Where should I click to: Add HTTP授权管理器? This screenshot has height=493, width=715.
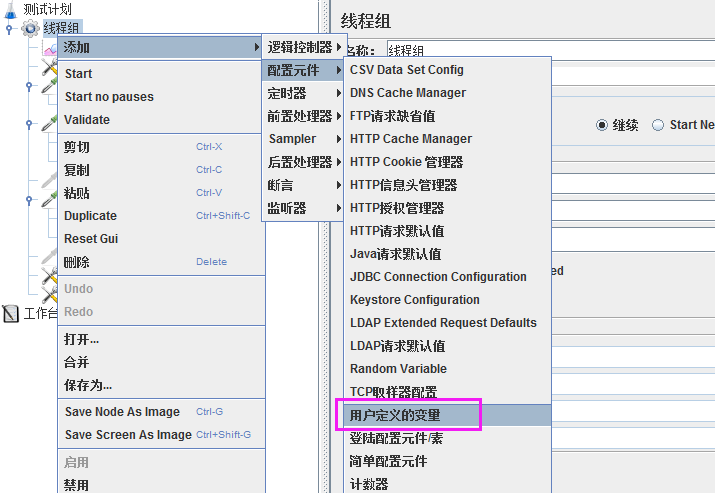tap(447, 208)
